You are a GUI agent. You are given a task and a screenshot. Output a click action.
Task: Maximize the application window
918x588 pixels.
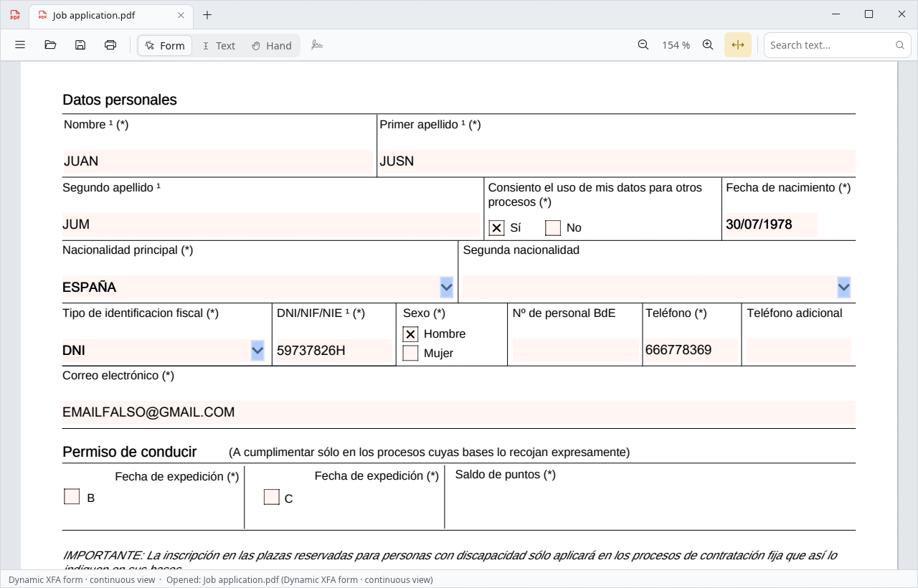coord(869,14)
